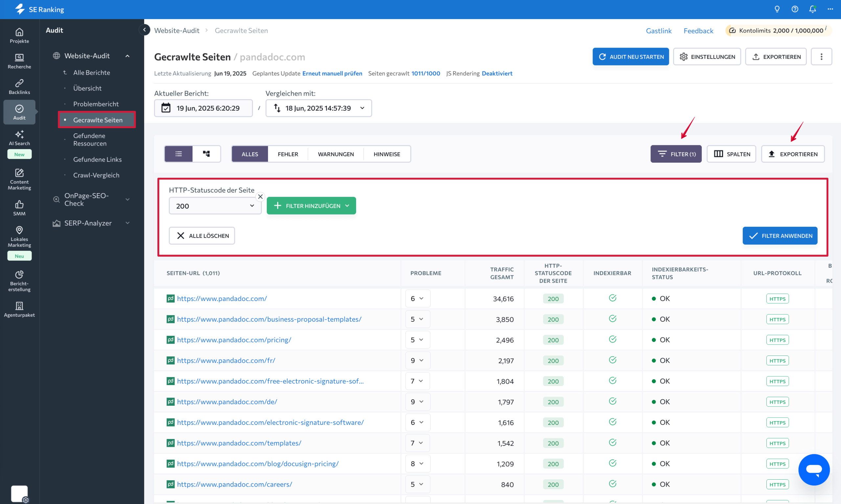The image size is (841, 504).
Task: Open Gefundene Ressourcen page
Action: [90, 139]
